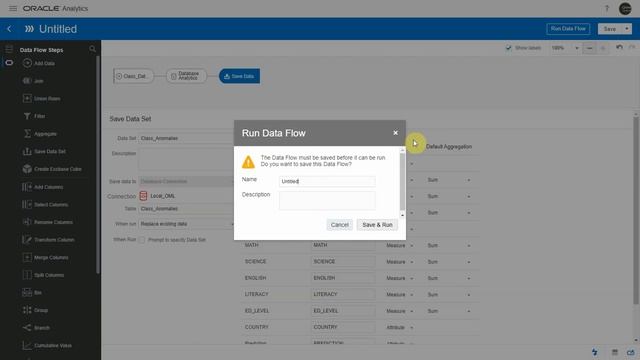Click the Local_OML connection

158,196
